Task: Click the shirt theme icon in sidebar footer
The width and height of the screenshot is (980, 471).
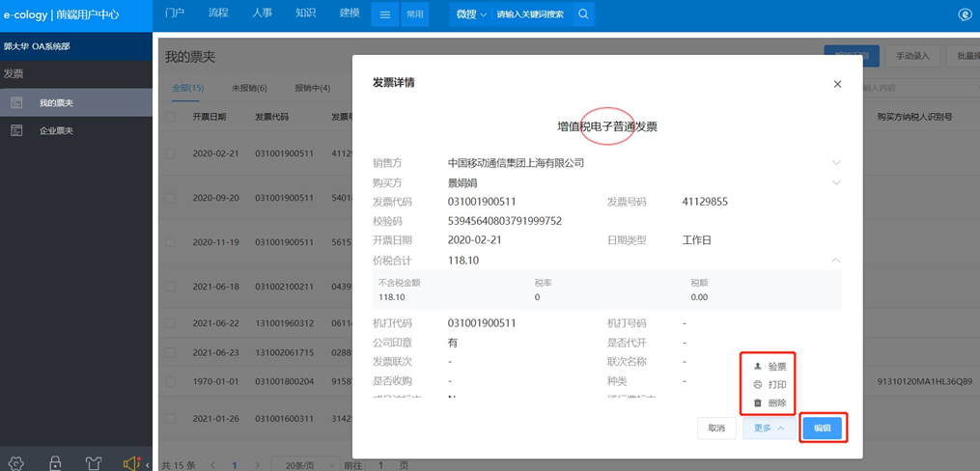Action: coord(93,463)
